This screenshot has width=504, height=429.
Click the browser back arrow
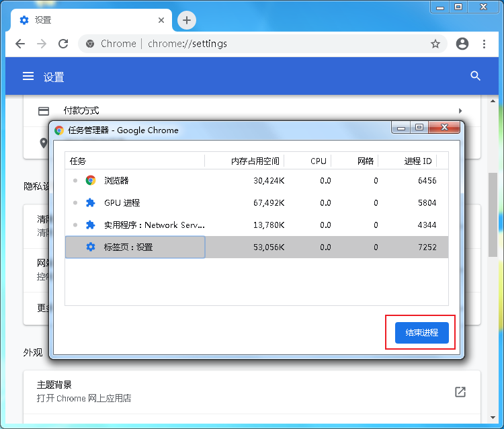(x=20, y=44)
